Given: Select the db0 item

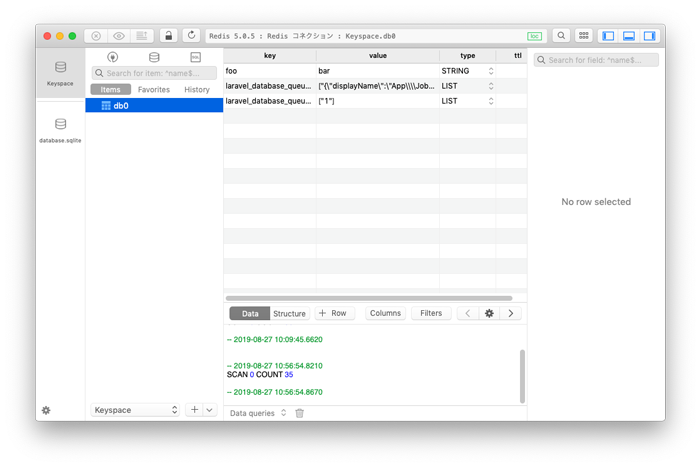Looking at the screenshot, I should coord(154,105).
